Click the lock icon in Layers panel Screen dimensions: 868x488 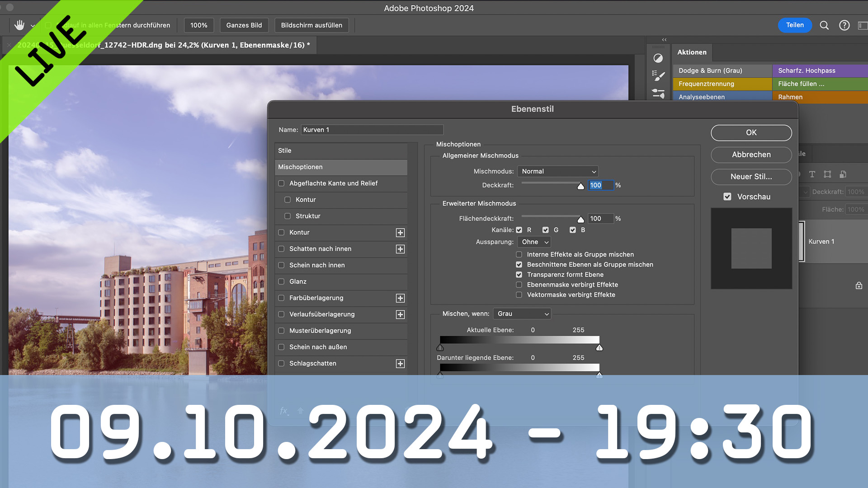[859, 286]
